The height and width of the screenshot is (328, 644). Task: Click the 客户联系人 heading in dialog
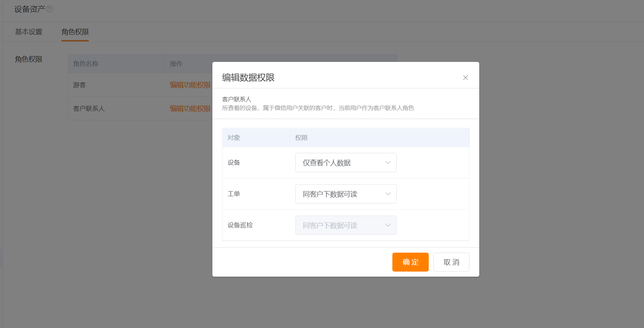237,99
